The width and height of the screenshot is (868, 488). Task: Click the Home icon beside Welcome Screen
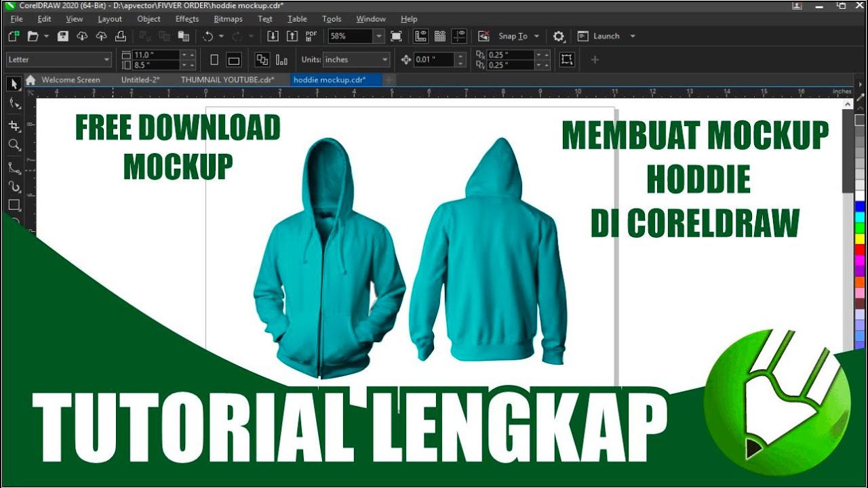pos(31,80)
